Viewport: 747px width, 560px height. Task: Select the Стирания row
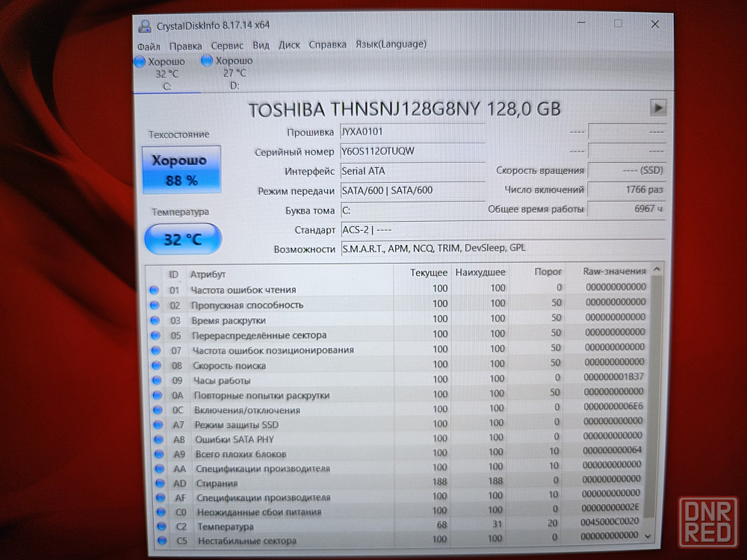tap(399, 482)
